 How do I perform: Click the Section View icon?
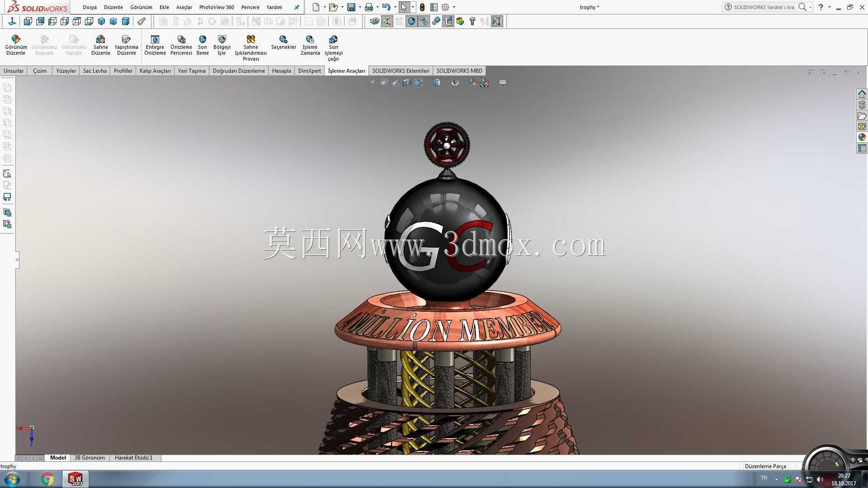coord(407,83)
